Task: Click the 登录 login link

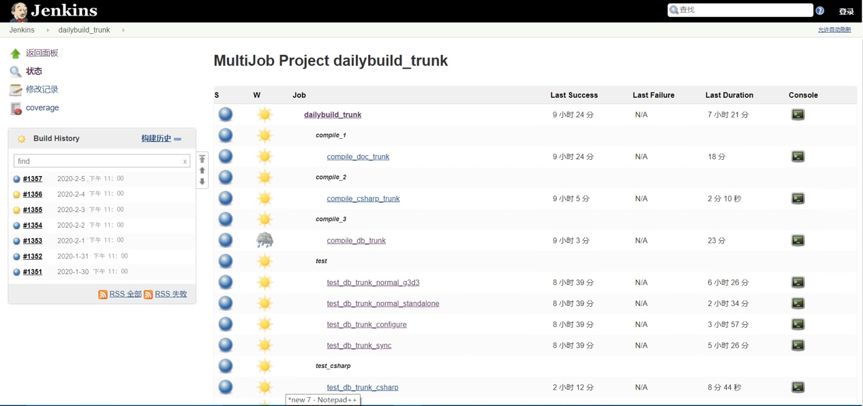Action: click(x=844, y=11)
